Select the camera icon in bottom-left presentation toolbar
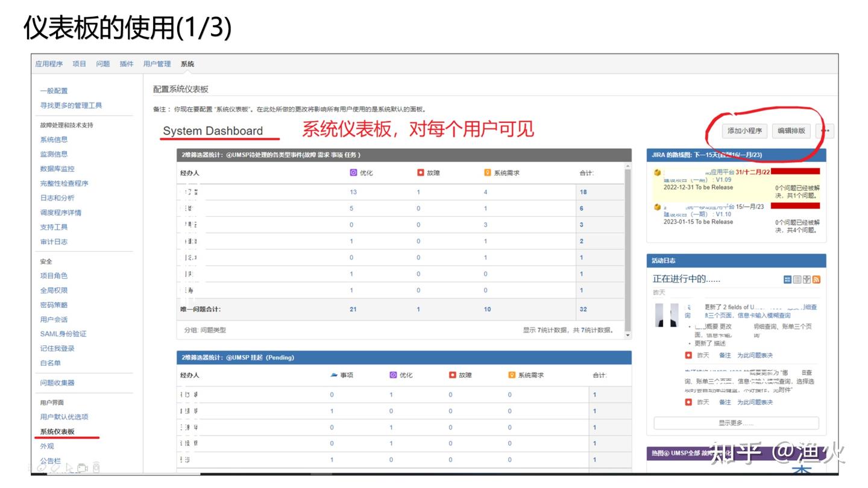868x488 pixels. (x=83, y=468)
